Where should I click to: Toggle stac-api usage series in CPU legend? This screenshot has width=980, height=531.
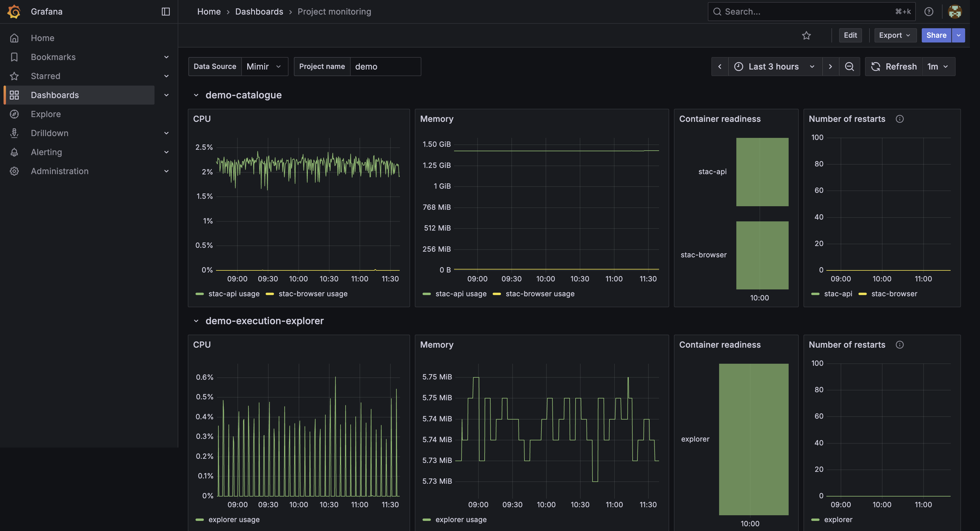click(x=228, y=294)
